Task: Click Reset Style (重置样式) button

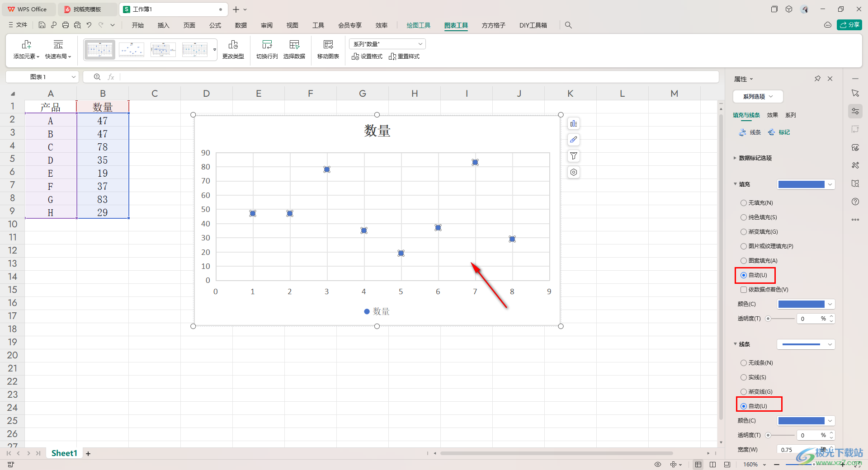Action: 404,56
